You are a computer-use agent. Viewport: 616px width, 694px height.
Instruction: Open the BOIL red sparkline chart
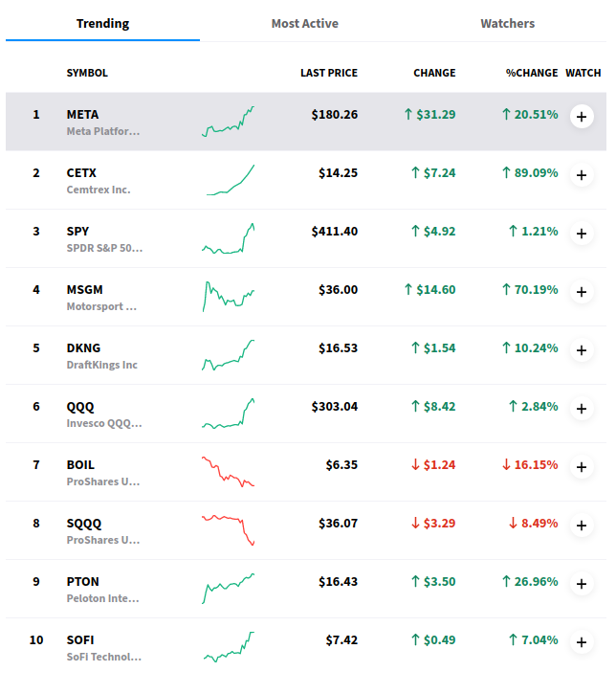pyautogui.click(x=229, y=472)
